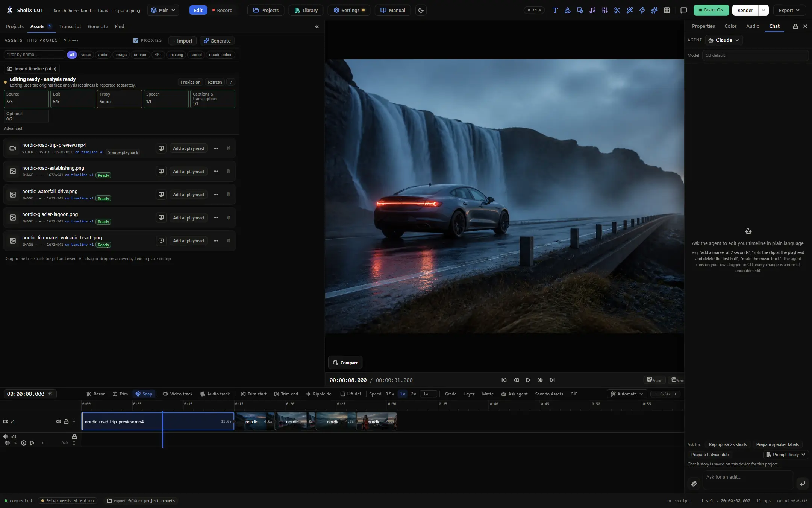Click the magic wand icon in top toolbar
Screen dimensions: 812x508
tap(629, 10)
